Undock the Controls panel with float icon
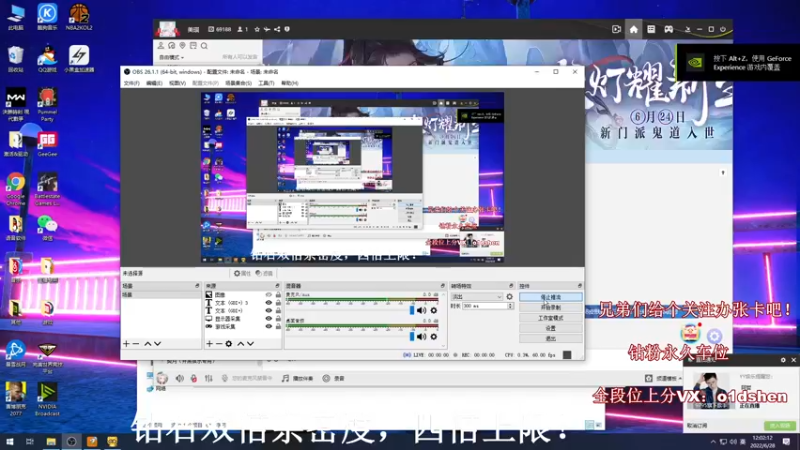The width and height of the screenshot is (800, 450). (x=580, y=286)
